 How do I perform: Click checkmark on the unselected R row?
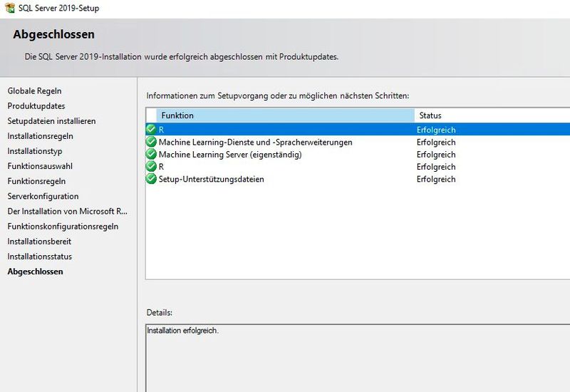(151, 167)
